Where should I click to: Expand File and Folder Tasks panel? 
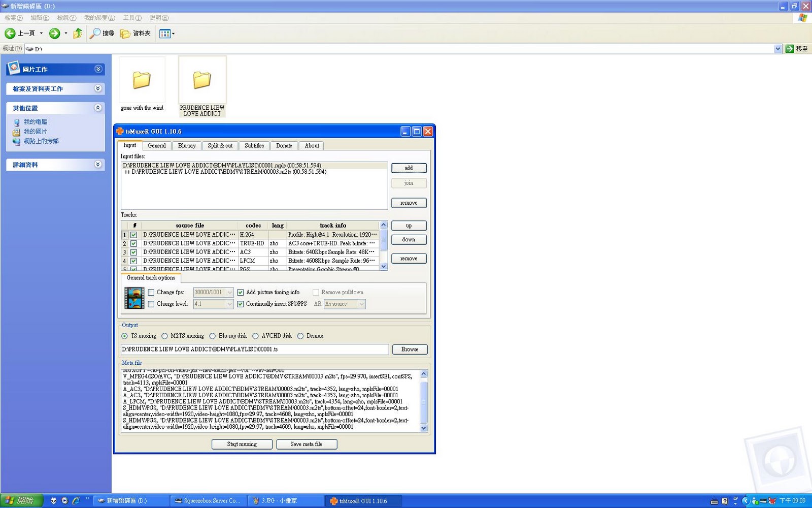click(x=98, y=88)
